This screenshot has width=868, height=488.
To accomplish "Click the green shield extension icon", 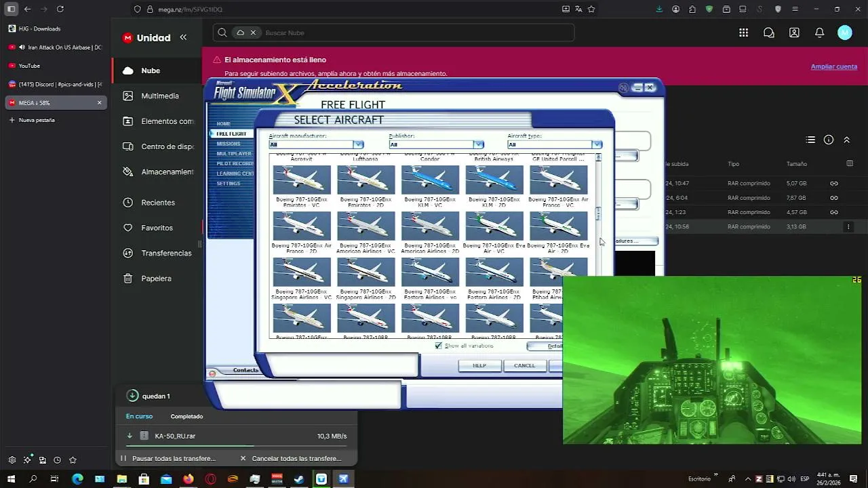I will (x=709, y=9).
